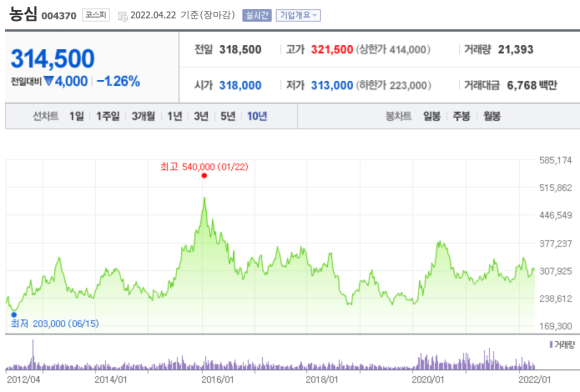Click the change amount 4,000

[x=71, y=81]
